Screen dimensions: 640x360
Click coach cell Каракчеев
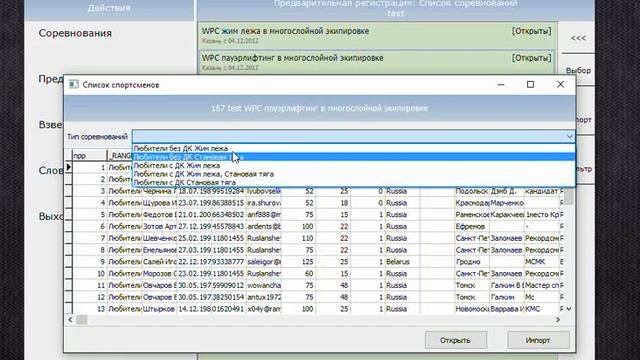coord(507,215)
